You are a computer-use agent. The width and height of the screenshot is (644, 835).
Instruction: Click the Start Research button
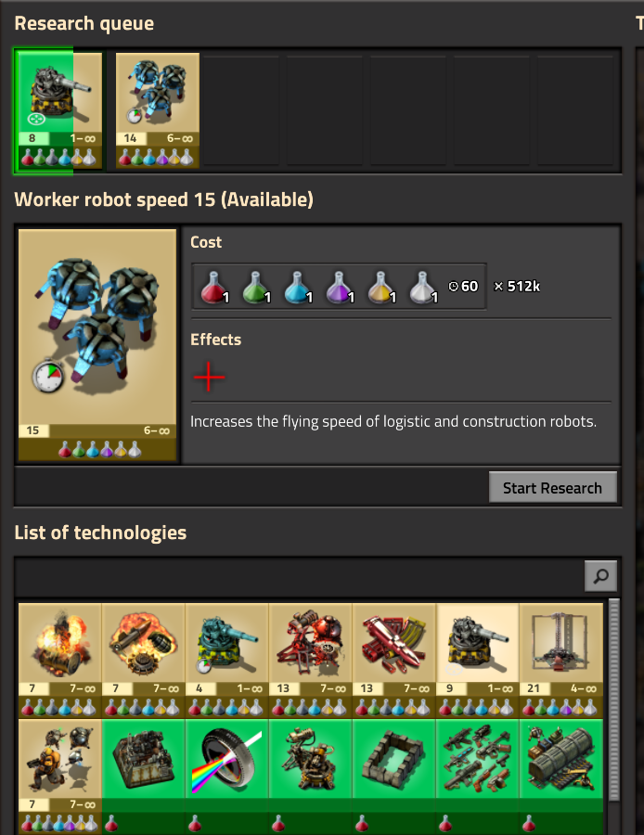[553, 487]
